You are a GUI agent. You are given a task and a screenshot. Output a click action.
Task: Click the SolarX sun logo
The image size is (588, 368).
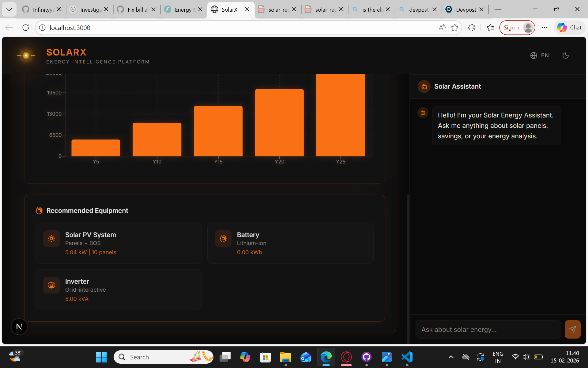click(26, 56)
